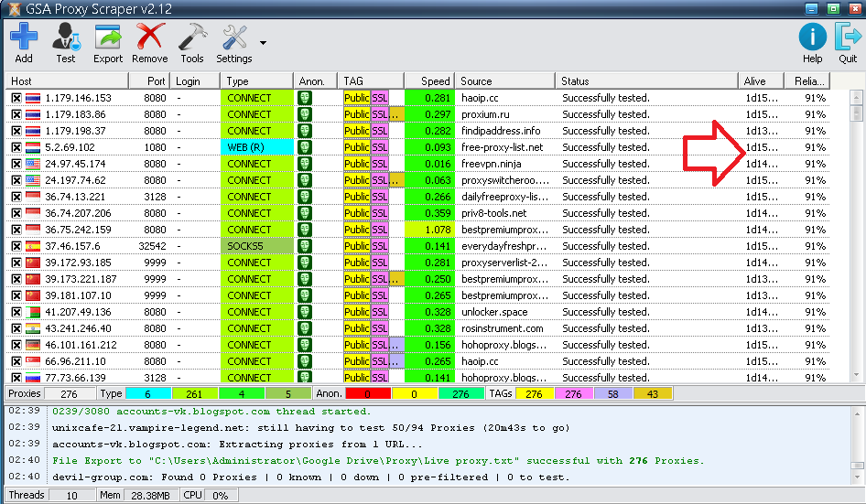Open the Tools hammer icon
Screen dimensions: 866x504
(x=192, y=37)
